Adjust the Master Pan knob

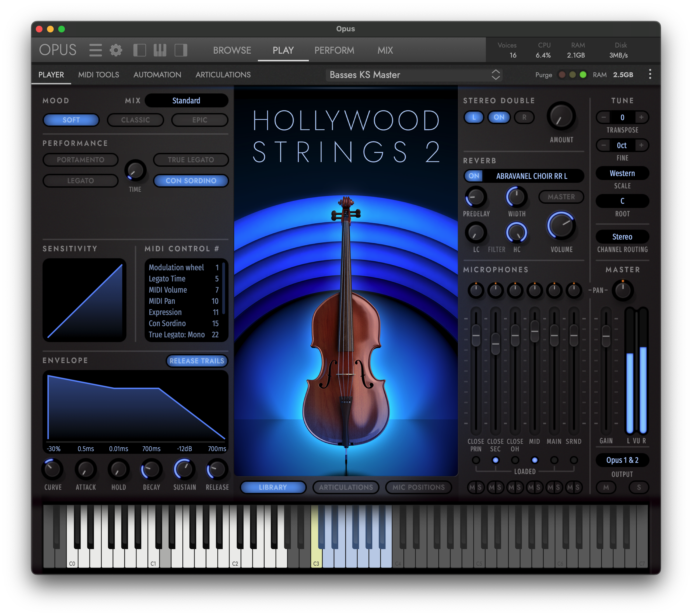(623, 290)
